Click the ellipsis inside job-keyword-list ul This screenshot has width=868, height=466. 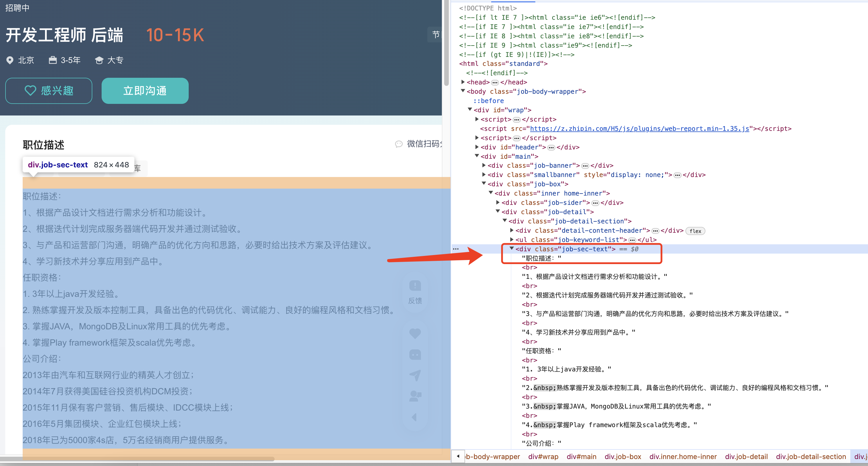pos(632,240)
